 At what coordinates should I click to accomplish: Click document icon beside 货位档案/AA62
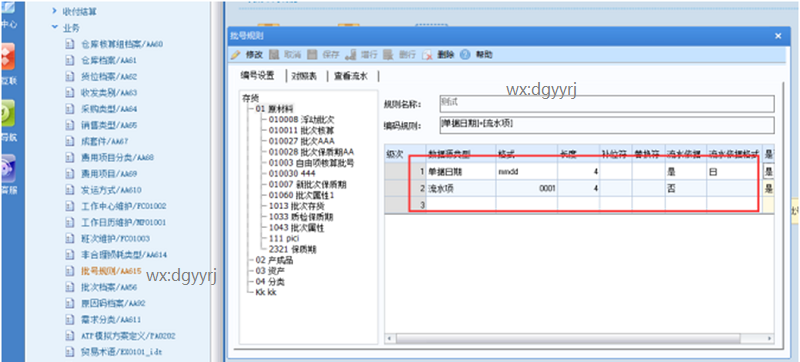[70, 77]
